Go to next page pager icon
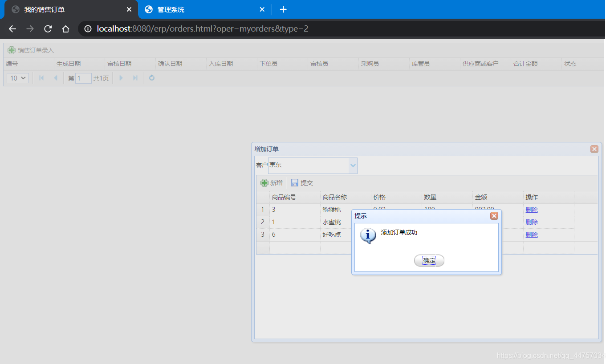The image size is (610, 364). [121, 78]
